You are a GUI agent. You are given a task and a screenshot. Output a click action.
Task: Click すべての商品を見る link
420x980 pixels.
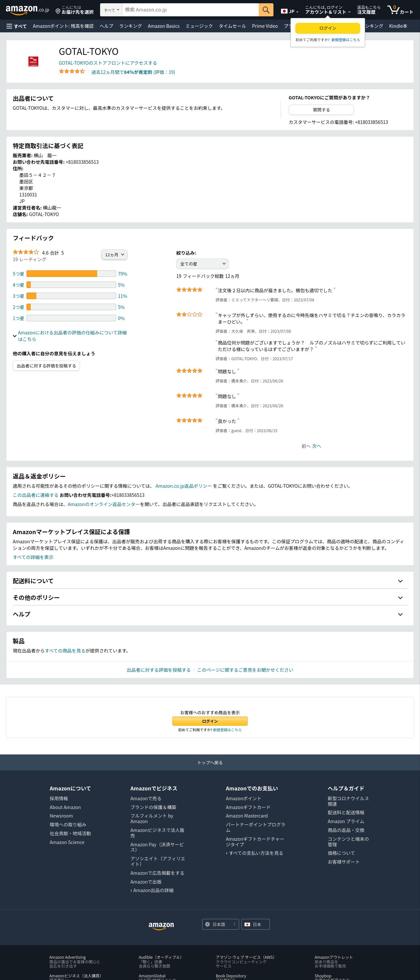tap(65, 651)
